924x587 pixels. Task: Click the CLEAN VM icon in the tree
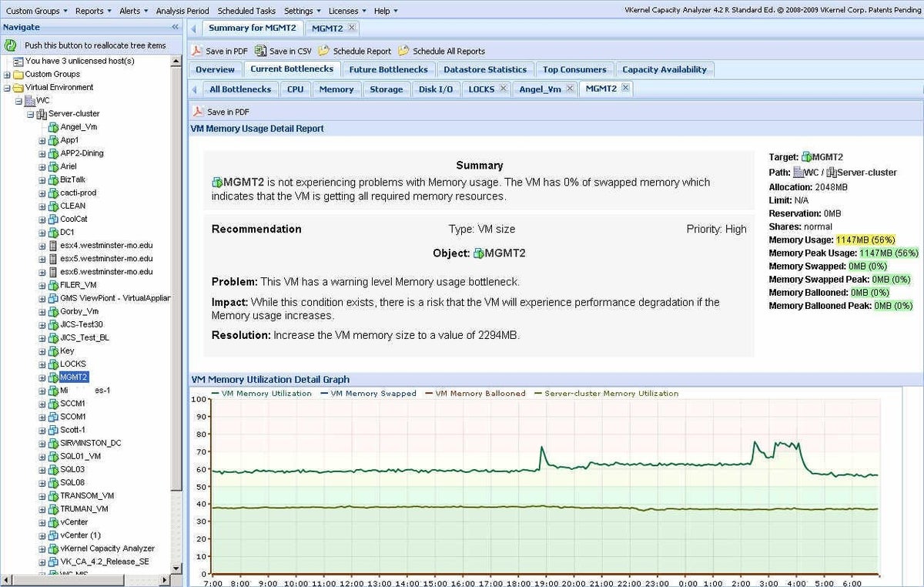pyautogui.click(x=53, y=206)
